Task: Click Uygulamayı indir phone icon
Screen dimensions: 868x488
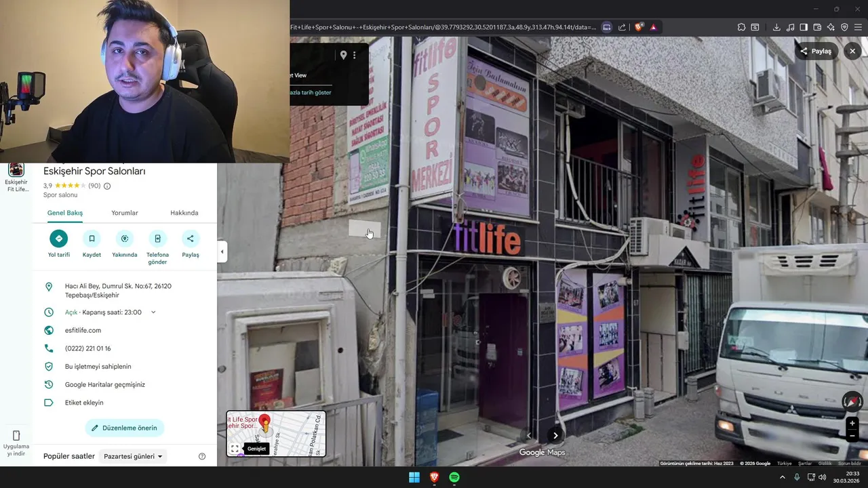Action: [16, 435]
